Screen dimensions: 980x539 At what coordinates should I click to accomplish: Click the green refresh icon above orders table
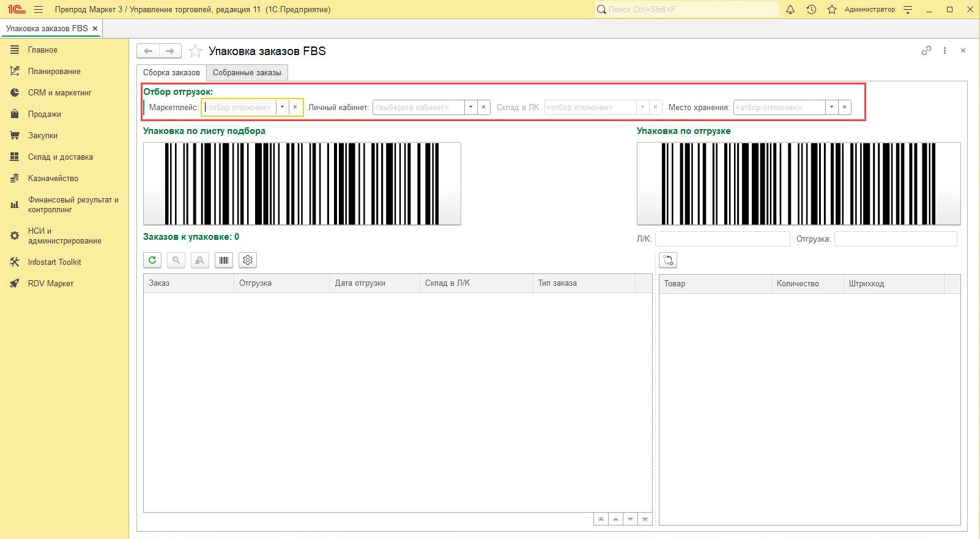click(152, 260)
